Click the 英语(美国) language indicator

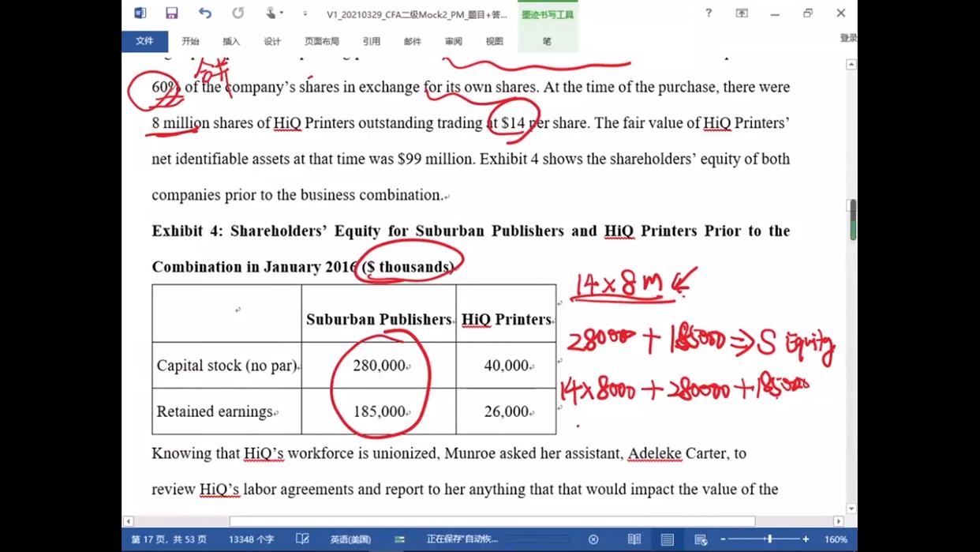(350, 539)
